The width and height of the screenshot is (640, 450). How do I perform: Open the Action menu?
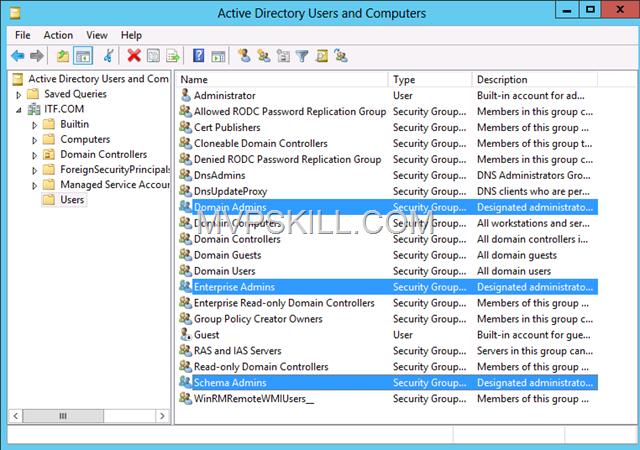tap(58, 35)
